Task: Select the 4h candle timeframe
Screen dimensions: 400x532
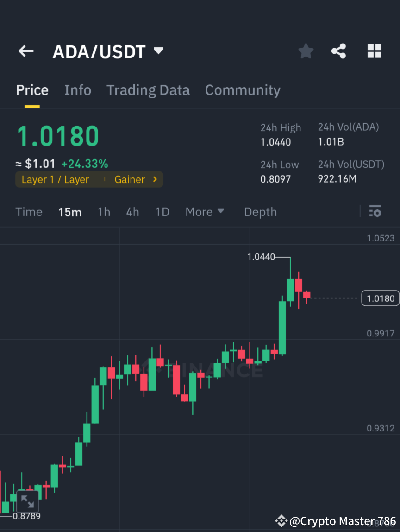Action: point(133,211)
